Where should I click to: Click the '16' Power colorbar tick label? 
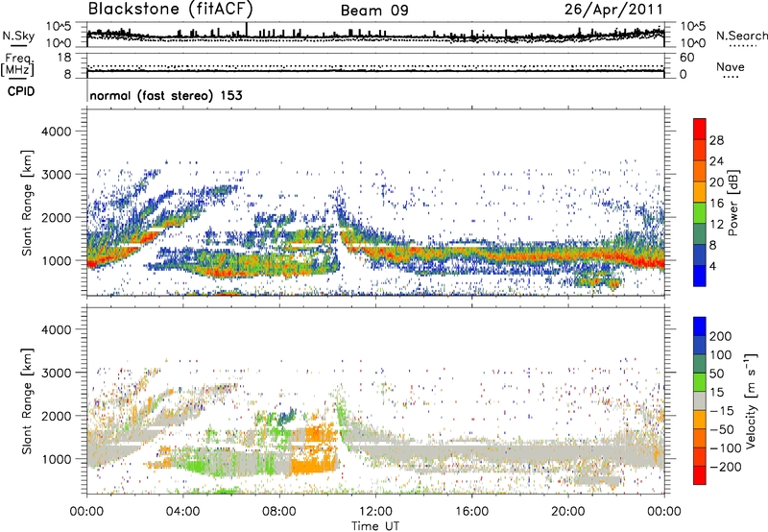(716, 204)
